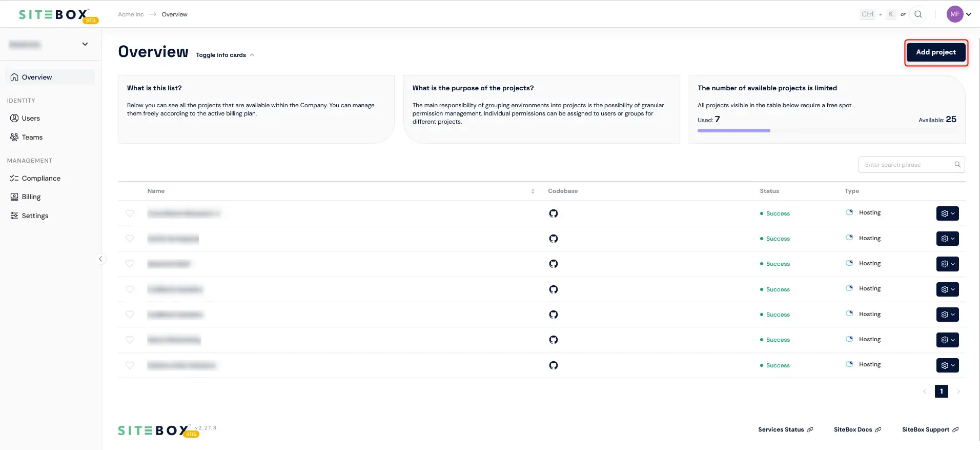This screenshot has width=980, height=450.
Task: Open the gear actions dropdown for the sixth project
Action: click(x=947, y=340)
